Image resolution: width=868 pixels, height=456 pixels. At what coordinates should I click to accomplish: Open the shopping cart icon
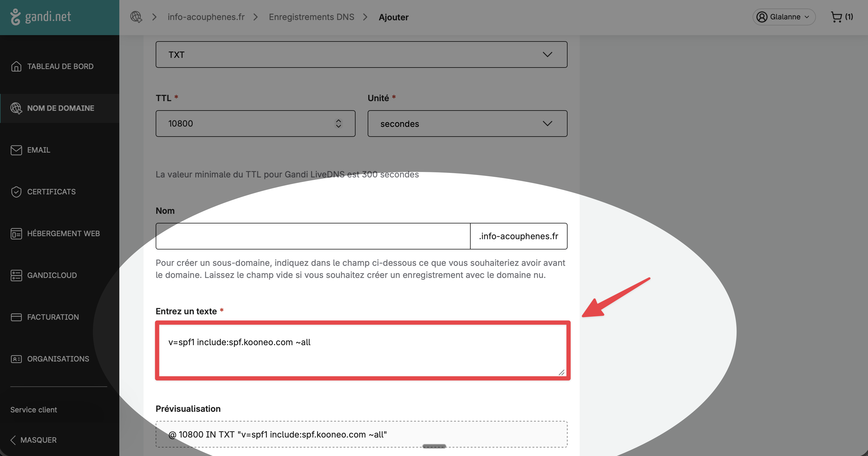[836, 17]
